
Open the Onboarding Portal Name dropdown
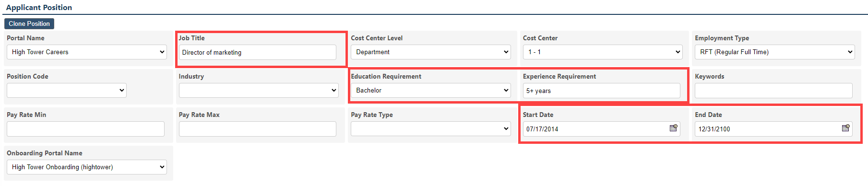(87, 167)
